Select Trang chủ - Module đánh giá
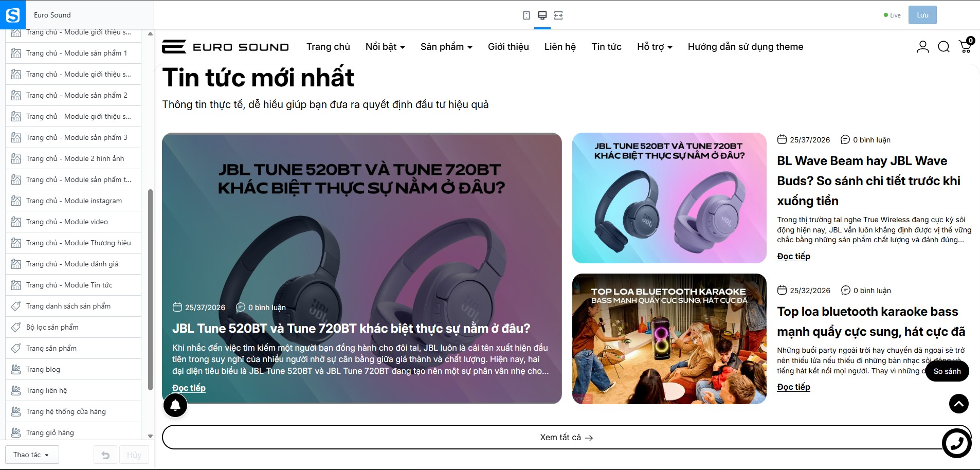 [x=73, y=264]
